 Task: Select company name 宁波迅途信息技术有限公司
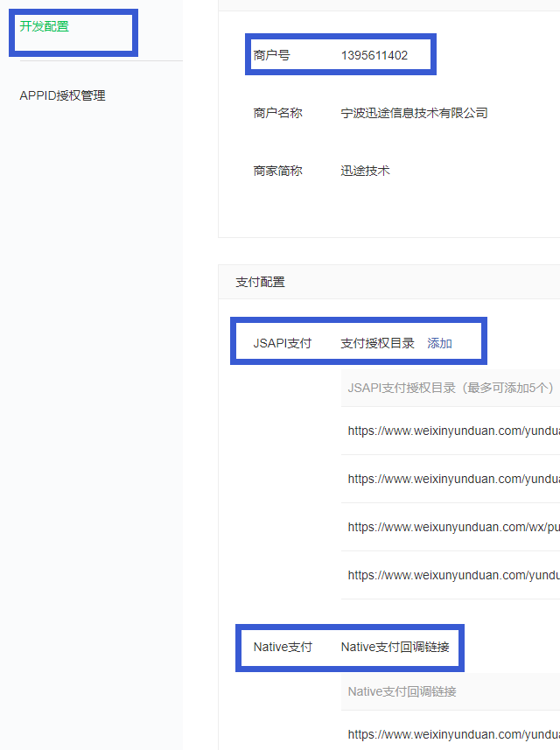[414, 113]
